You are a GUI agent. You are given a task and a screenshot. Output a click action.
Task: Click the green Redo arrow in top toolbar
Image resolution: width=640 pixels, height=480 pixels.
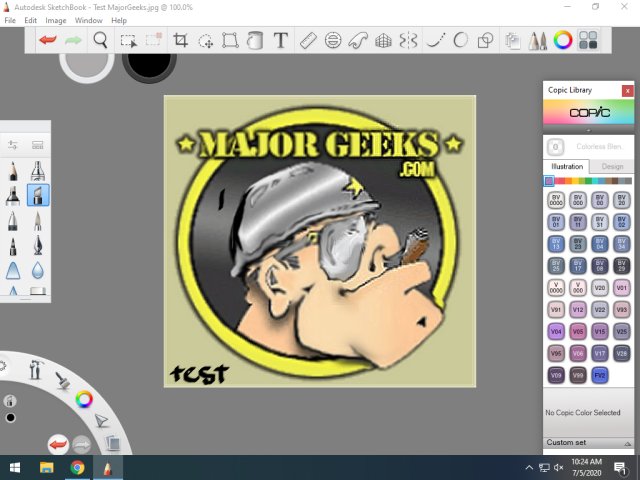[73, 40]
